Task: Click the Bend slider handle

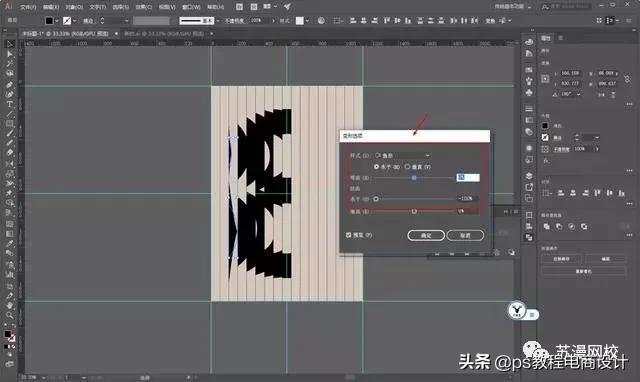Action: (x=414, y=178)
